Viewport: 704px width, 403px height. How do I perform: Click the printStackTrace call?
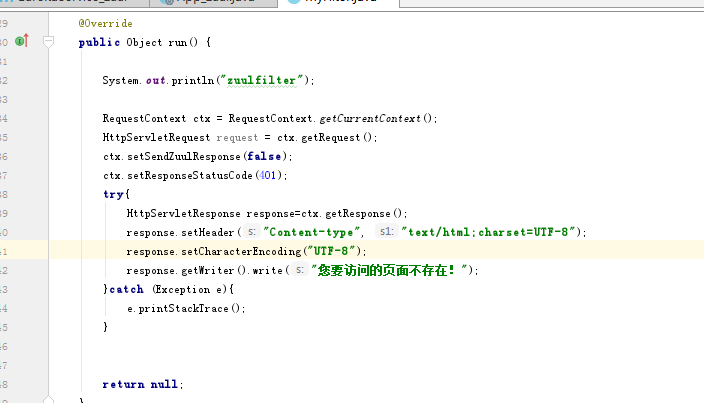tap(183, 308)
